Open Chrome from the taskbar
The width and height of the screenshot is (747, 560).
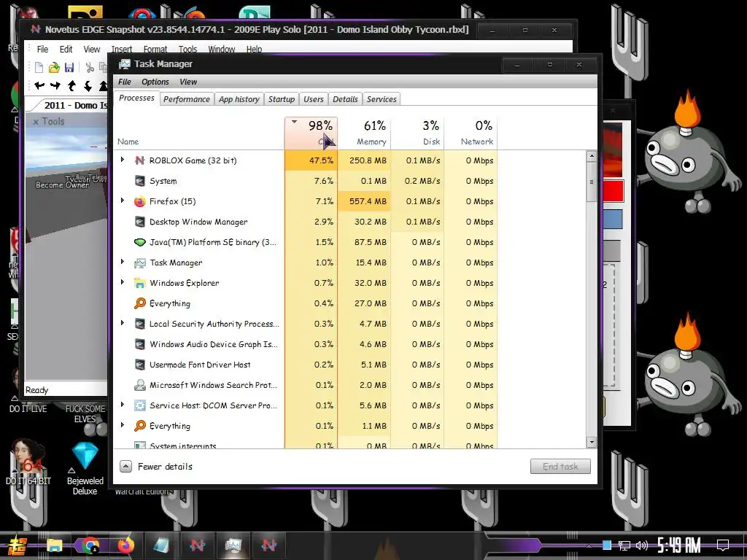point(90,545)
